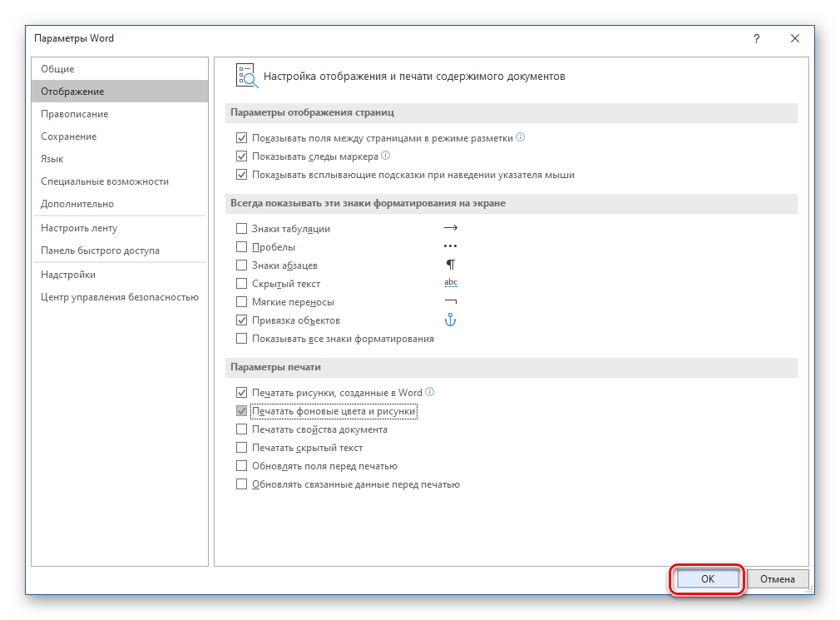This screenshot has width=840, height=620.
Task: Click the soft hyphen symbol icon
Action: point(451,302)
